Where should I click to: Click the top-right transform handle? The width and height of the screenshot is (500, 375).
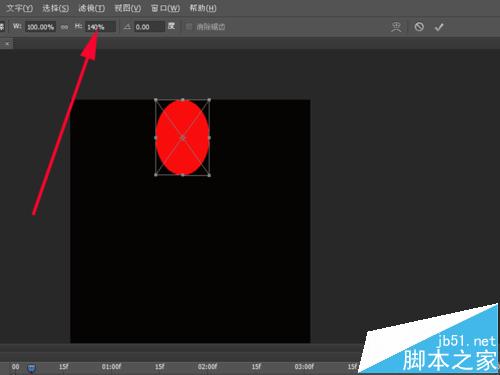[209, 100]
